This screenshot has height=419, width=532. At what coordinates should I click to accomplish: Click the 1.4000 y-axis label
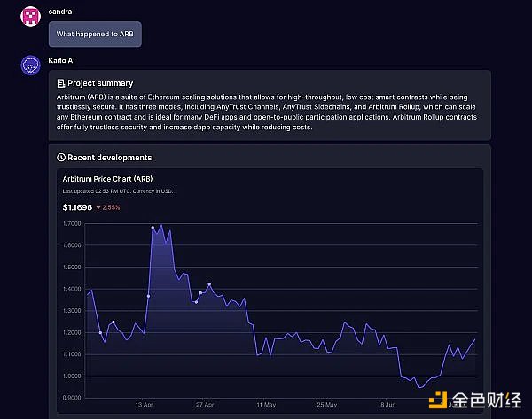[x=72, y=289]
